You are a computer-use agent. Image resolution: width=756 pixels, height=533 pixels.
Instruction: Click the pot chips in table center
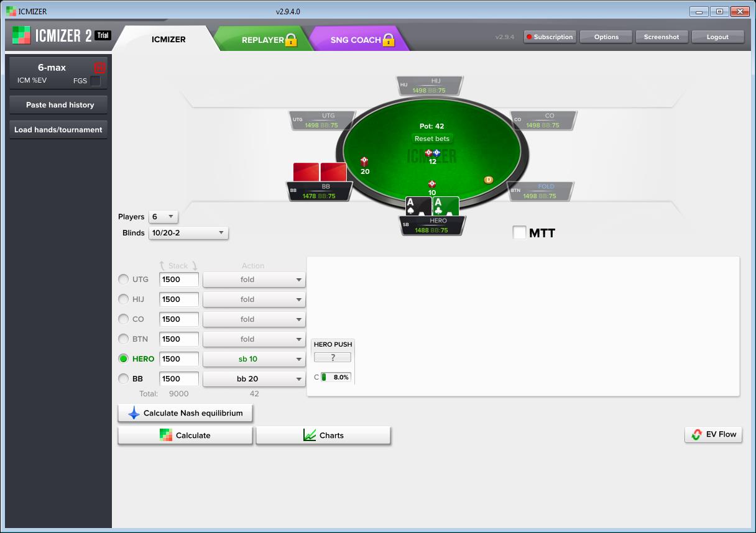click(x=432, y=153)
